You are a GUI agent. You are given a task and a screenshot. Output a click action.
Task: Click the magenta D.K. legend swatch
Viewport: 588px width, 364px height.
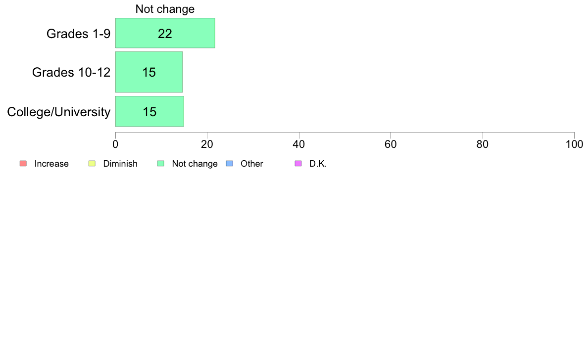tap(298, 163)
